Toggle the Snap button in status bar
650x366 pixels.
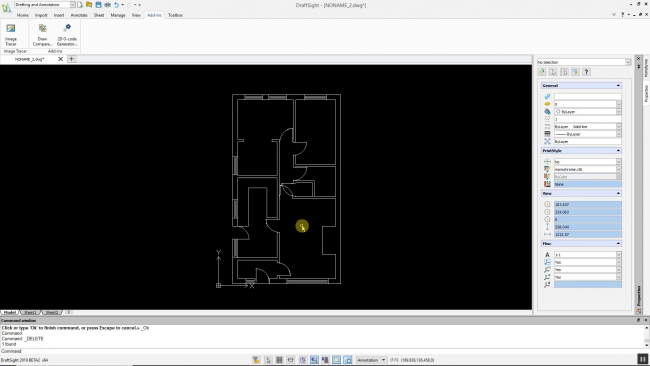click(x=268, y=360)
